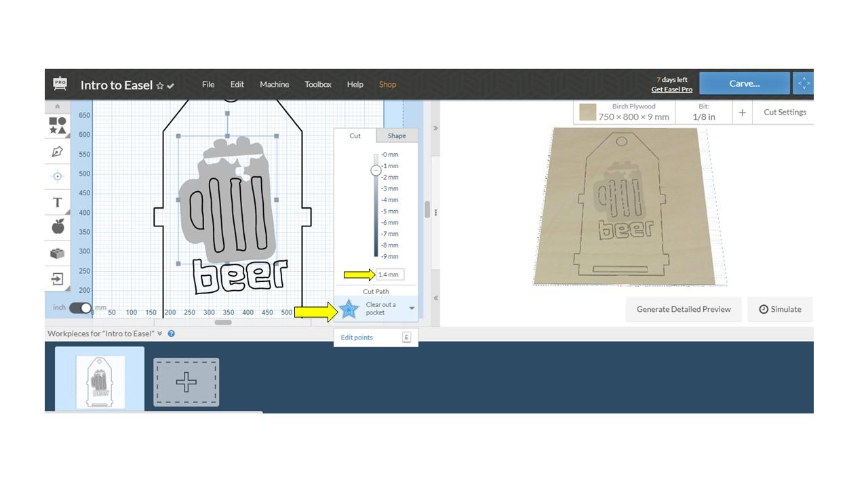Select the Drill point tool
The height and width of the screenshot is (488, 868).
(x=58, y=176)
